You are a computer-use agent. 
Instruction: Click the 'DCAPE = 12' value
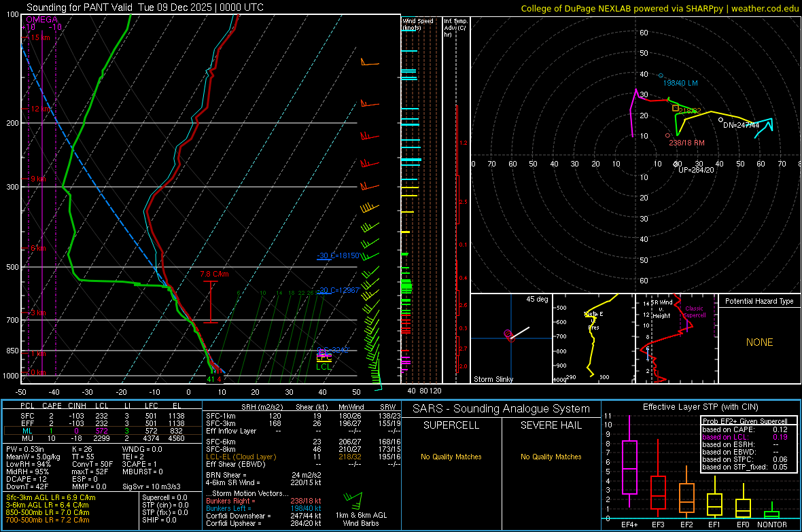point(26,479)
